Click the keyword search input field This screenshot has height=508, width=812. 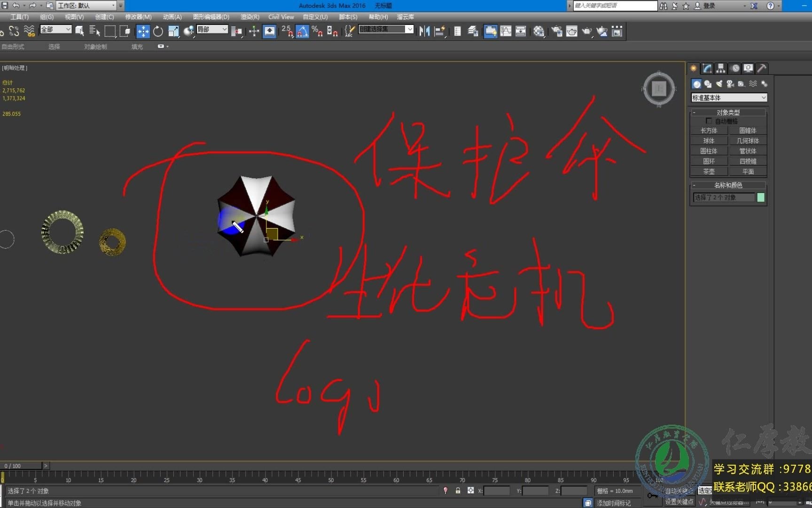coord(615,6)
